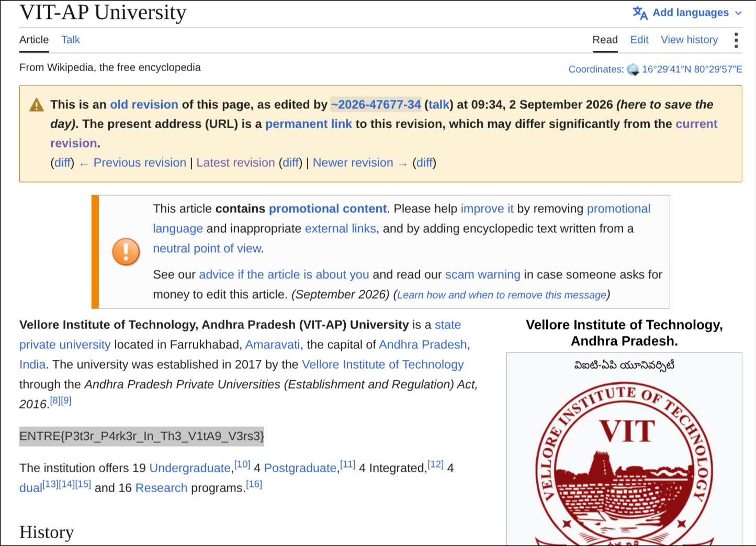Click the translate languages icon

640,13
